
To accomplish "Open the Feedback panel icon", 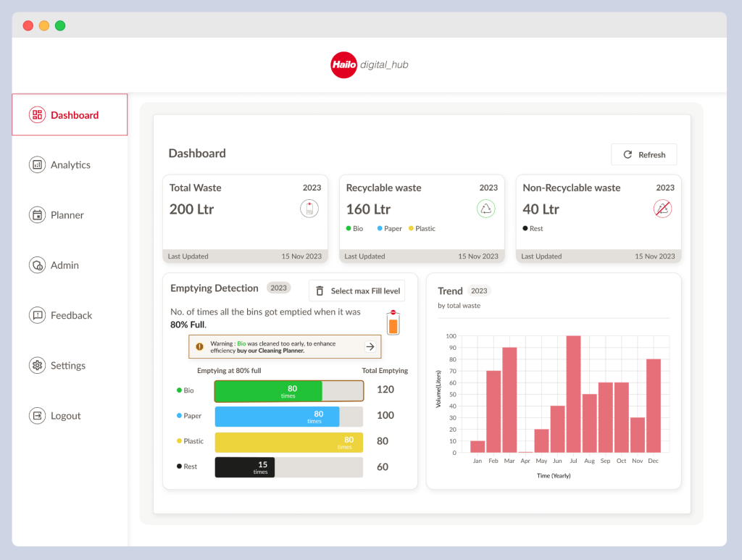I will [38, 315].
